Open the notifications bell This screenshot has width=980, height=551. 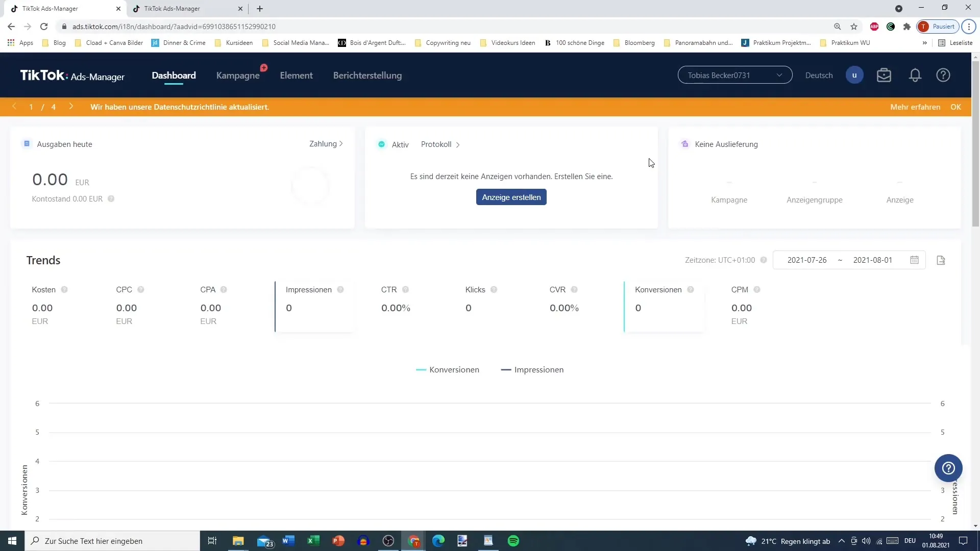915,76
